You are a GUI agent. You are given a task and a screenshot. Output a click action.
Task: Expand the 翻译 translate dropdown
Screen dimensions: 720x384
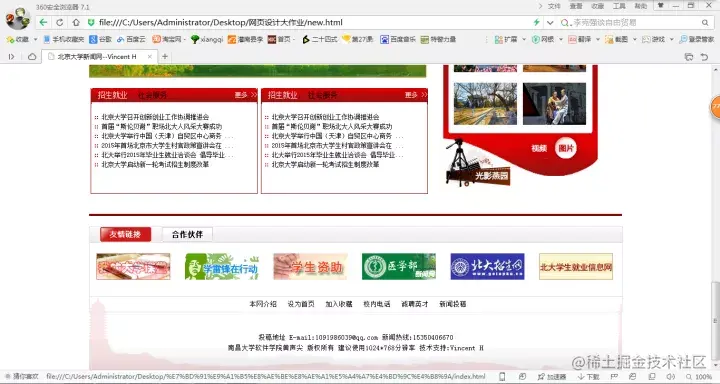[598, 40]
